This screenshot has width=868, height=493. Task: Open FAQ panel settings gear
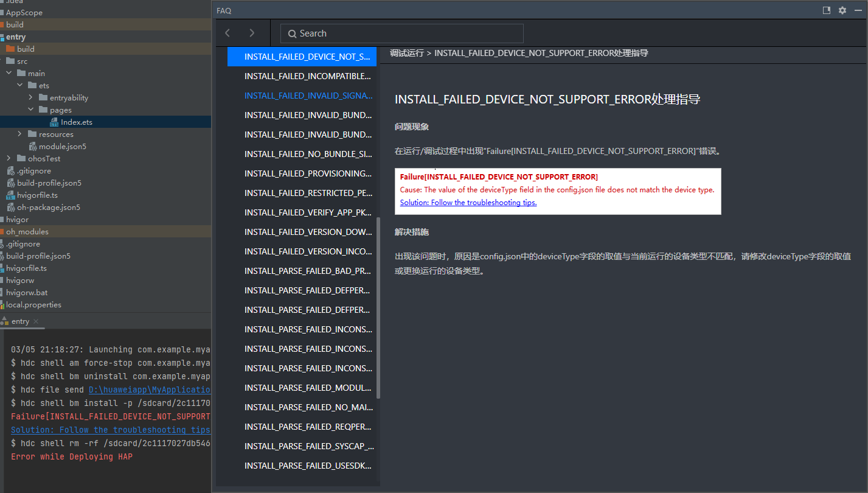click(842, 10)
